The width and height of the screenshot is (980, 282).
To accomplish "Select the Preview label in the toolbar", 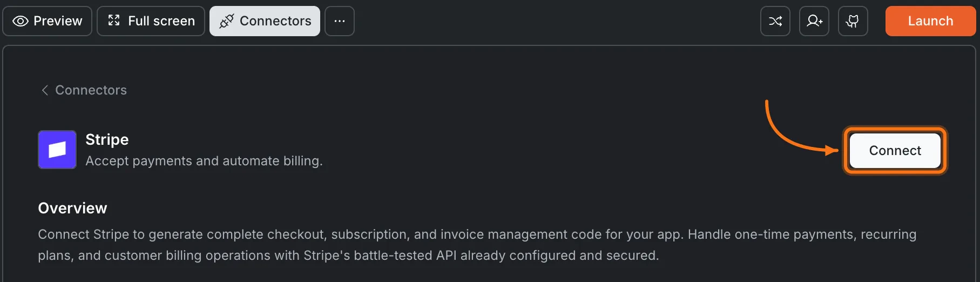I will [58, 21].
